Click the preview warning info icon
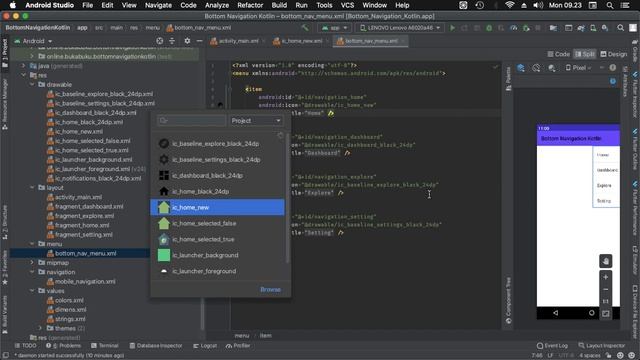 613,68
